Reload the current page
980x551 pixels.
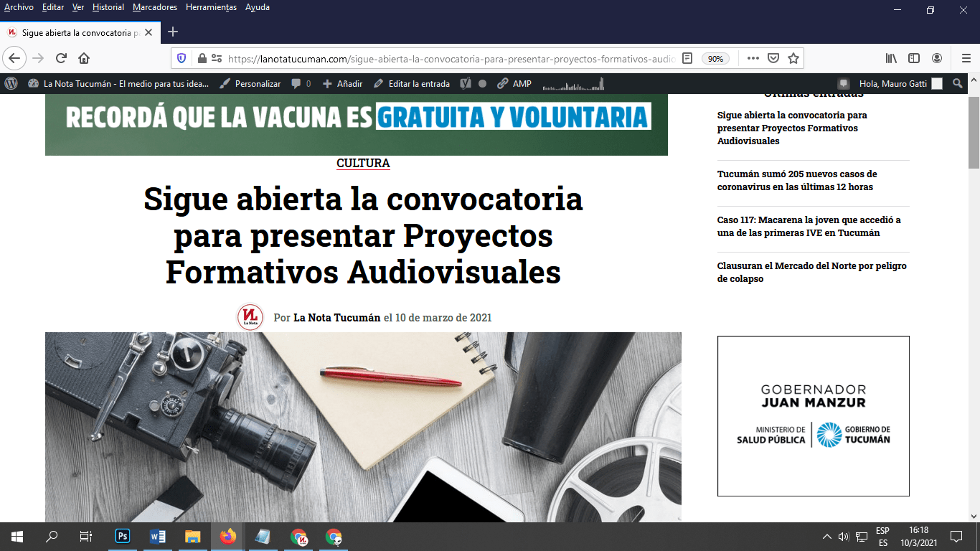click(x=61, y=58)
